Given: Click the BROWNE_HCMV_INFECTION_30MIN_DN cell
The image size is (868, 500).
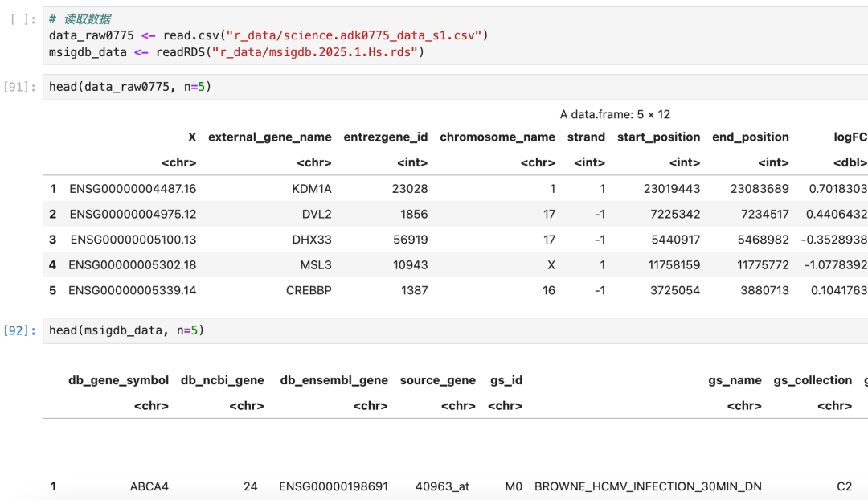Looking at the screenshot, I should 648,486.
